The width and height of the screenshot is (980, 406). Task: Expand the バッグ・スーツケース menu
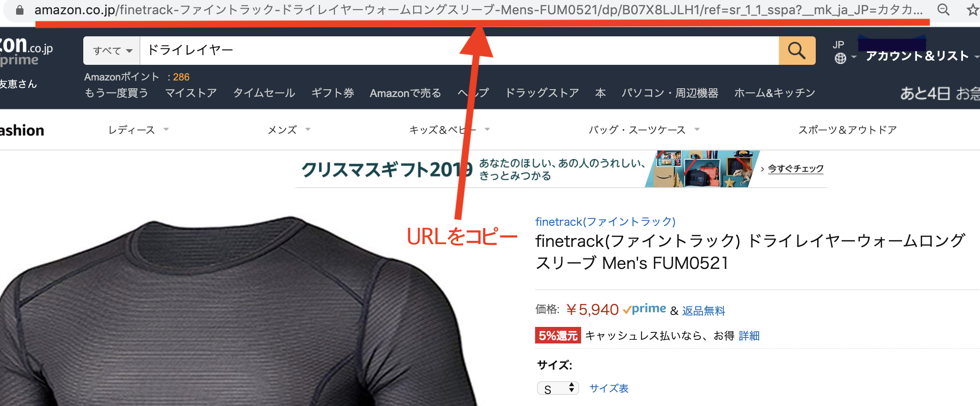(644, 130)
